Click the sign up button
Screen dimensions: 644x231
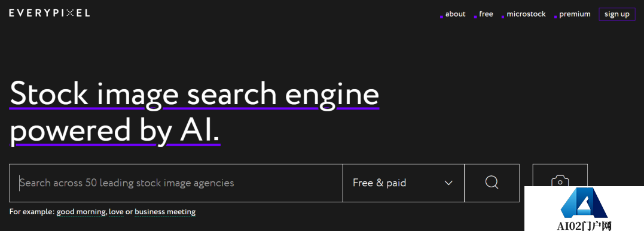point(617,14)
